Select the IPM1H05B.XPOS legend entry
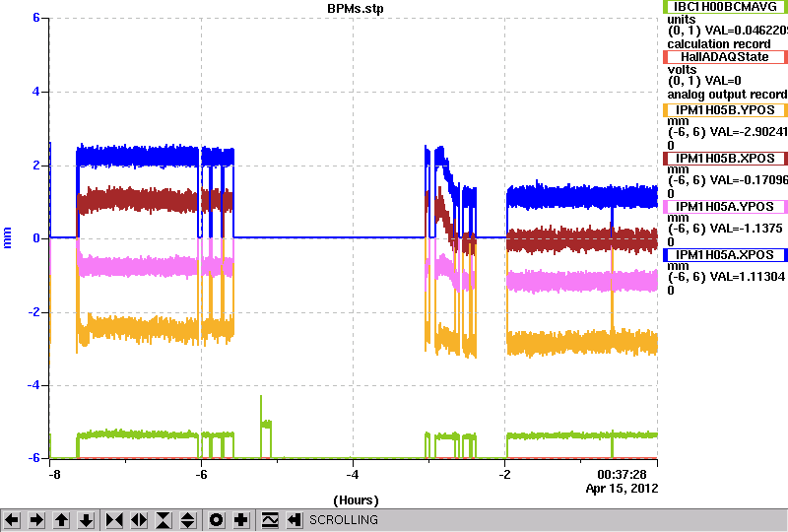The width and height of the screenshot is (788, 532). pyautogui.click(x=725, y=159)
